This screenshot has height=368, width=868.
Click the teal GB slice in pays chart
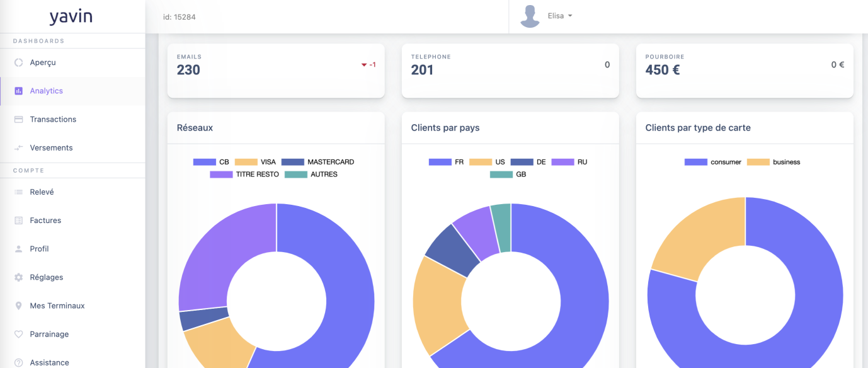502,227
